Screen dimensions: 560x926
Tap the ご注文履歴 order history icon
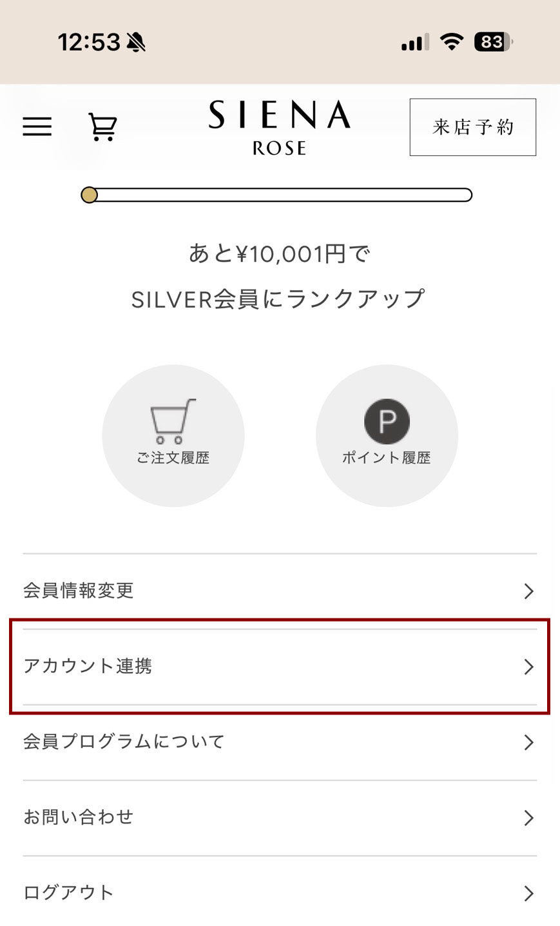pos(173,435)
